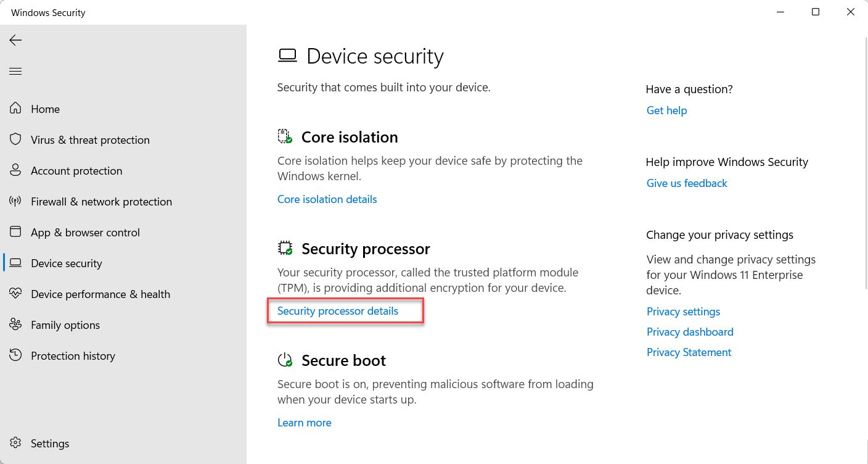The image size is (868, 464).
Task: Open Virus & threat protection shield icon
Action: [15, 139]
